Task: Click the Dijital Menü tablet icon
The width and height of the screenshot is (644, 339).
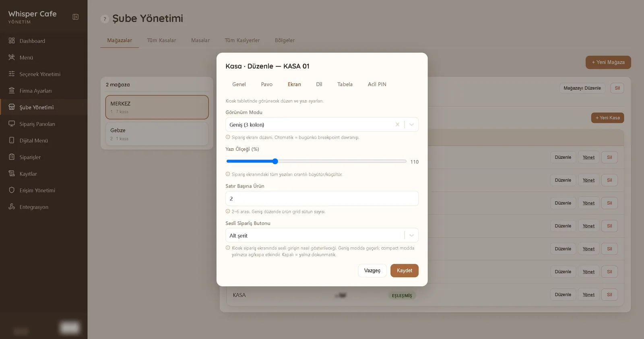Action: tap(12, 140)
